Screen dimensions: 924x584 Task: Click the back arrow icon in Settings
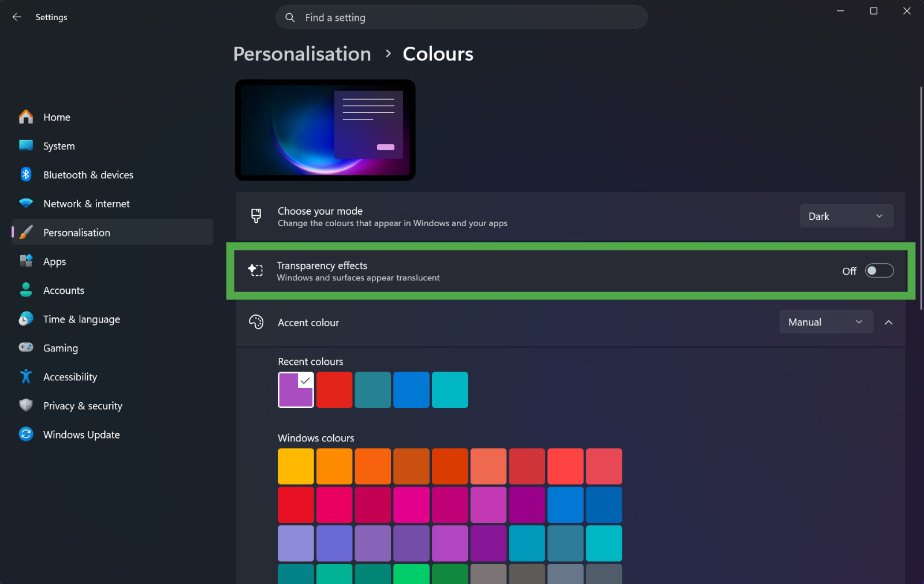coord(17,17)
